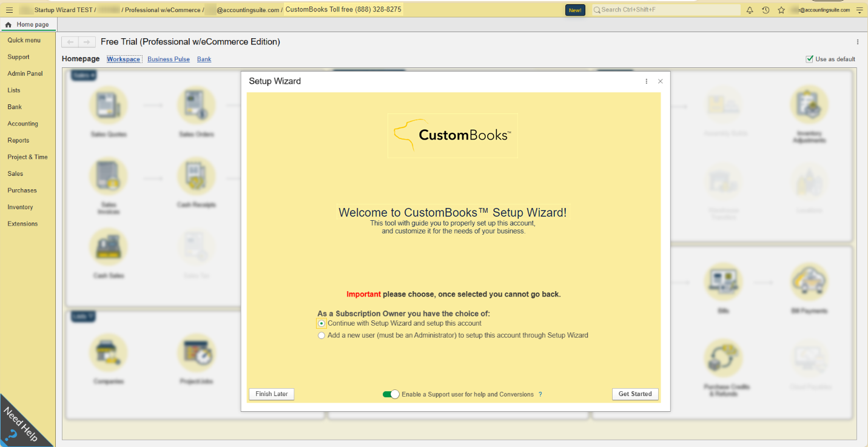Screen dimensions: 868x447
Task: Open Project/Jobs workspace icon
Action: (x=197, y=353)
